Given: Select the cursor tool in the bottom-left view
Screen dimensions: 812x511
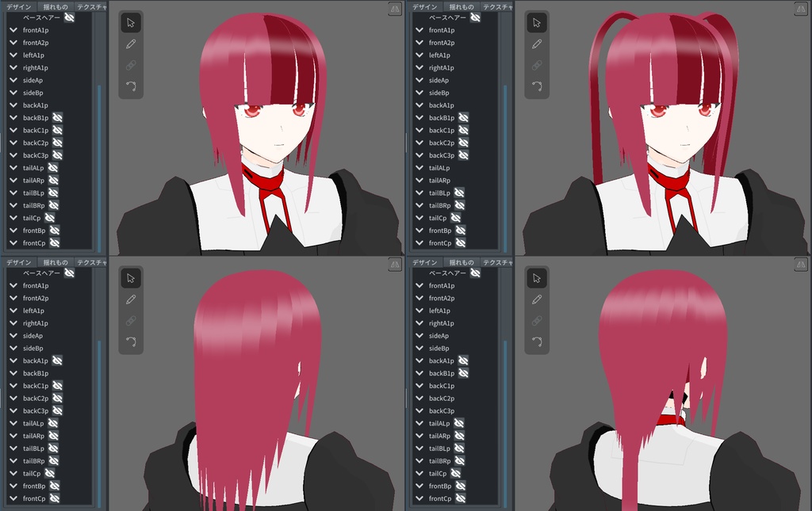Looking at the screenshot, I should [131, 278].
